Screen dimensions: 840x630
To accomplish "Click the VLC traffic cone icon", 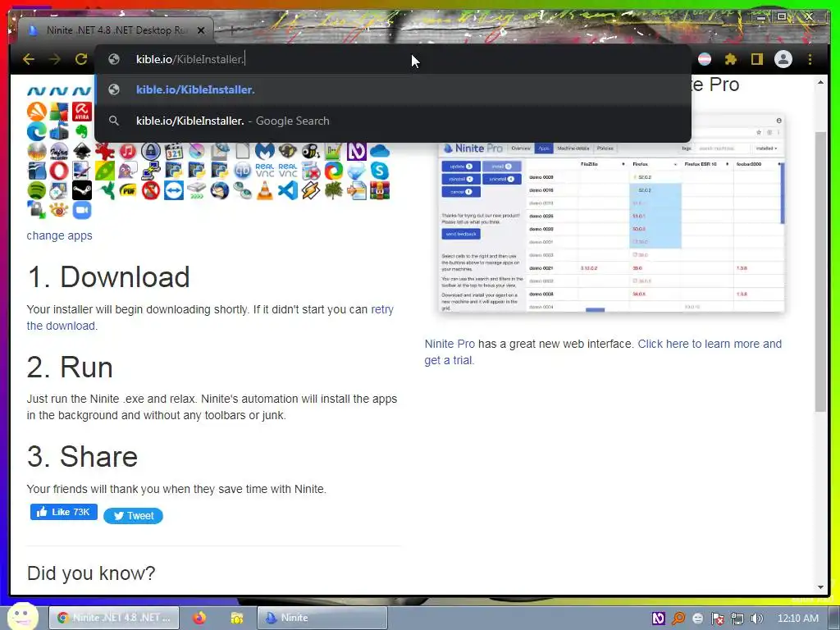I will click(x=265, y=190).
